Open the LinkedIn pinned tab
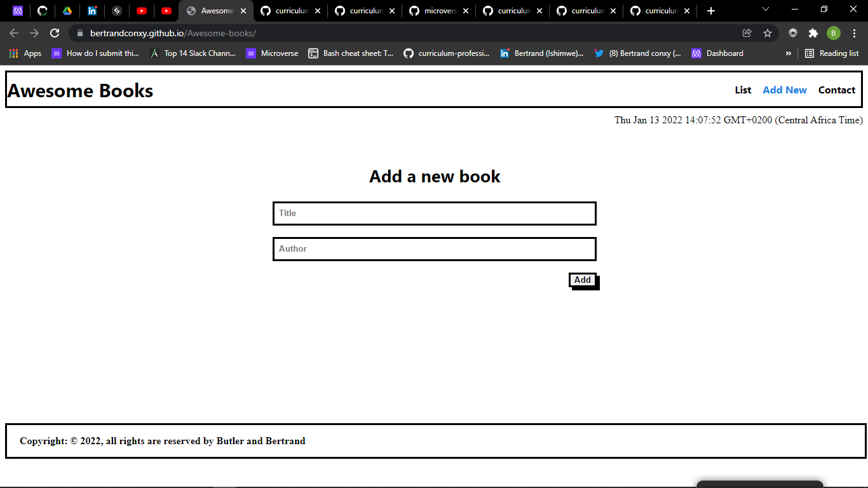The height and width of the screenshot is (488, 868). pos(93,11)
